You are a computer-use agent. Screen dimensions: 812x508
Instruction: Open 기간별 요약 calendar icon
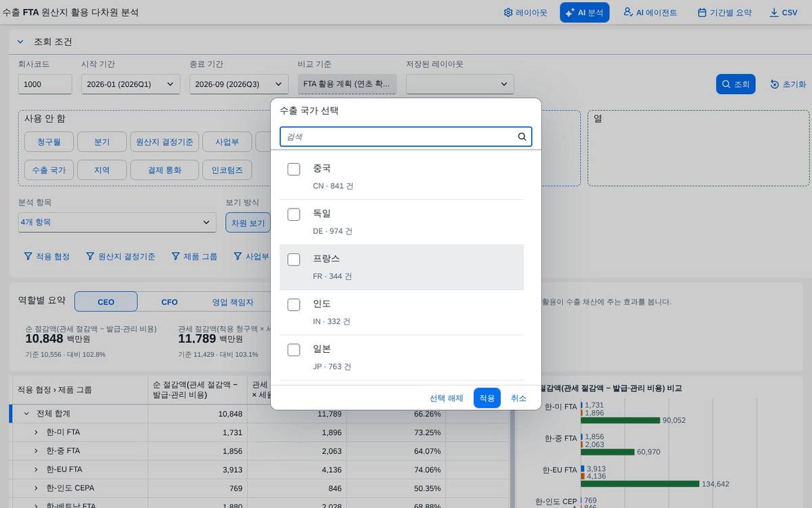click(x=702, y=13)
